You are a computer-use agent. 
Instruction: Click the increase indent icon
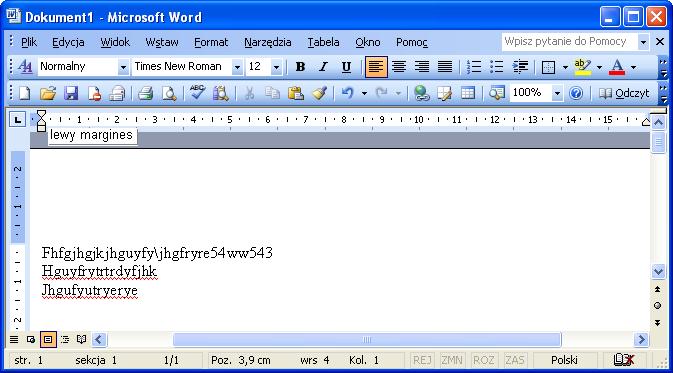[x=520, y=67]
